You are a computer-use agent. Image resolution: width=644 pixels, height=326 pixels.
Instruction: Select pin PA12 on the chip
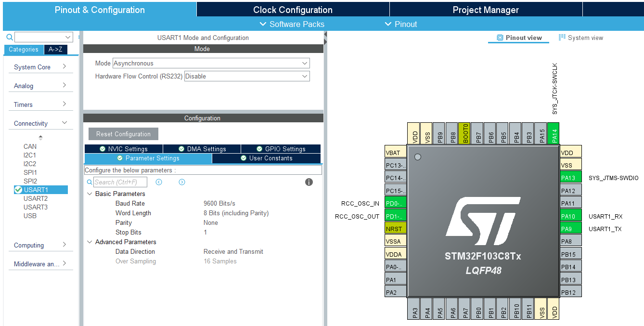571,191
